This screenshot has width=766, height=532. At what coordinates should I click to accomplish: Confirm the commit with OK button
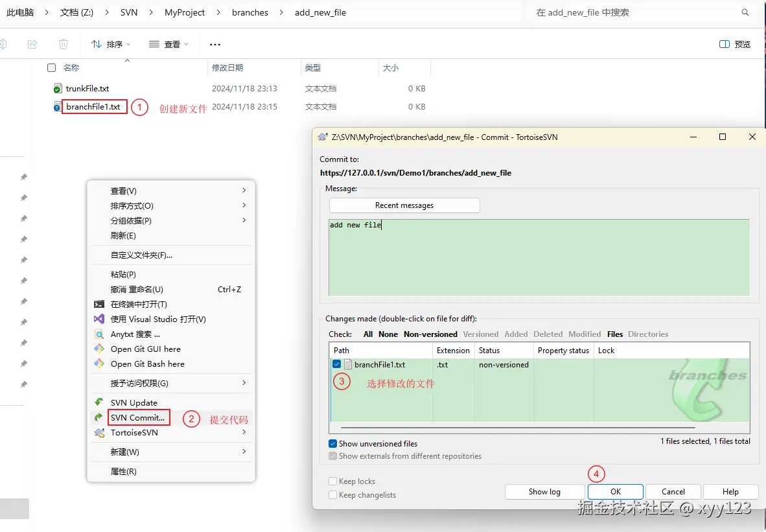[616, 491]
